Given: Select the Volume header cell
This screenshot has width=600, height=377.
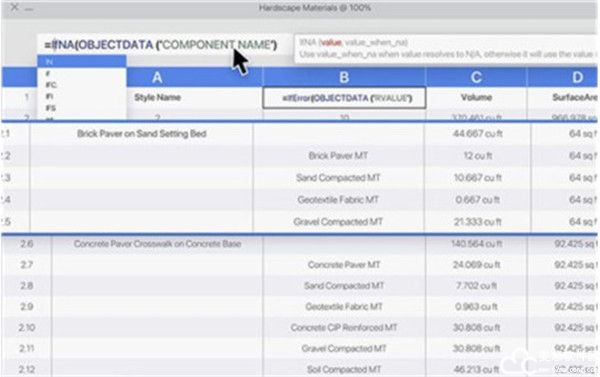Looking at the screenshot, I should (476, 98).
